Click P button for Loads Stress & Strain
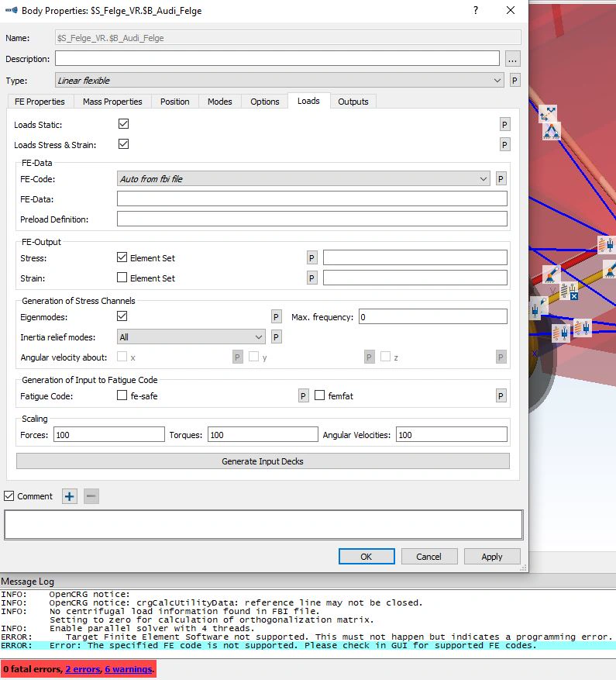 tap(504, 145)
